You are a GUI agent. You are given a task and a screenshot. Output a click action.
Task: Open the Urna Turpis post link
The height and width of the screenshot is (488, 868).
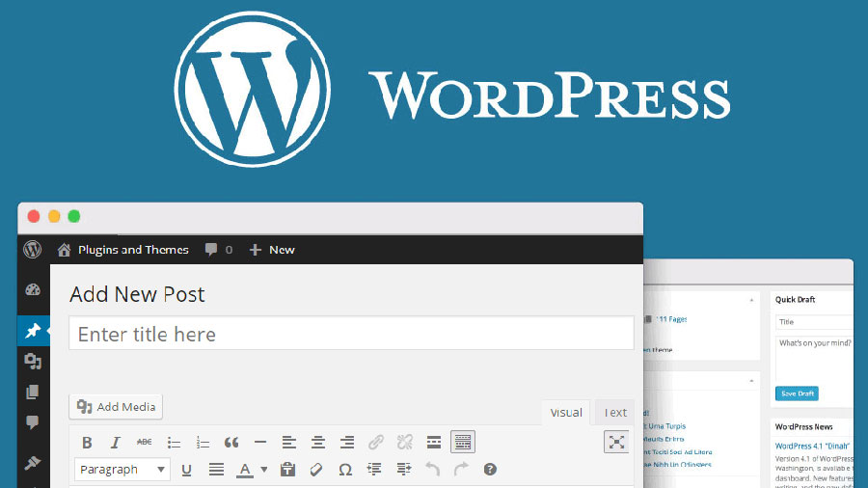[665, 426]
